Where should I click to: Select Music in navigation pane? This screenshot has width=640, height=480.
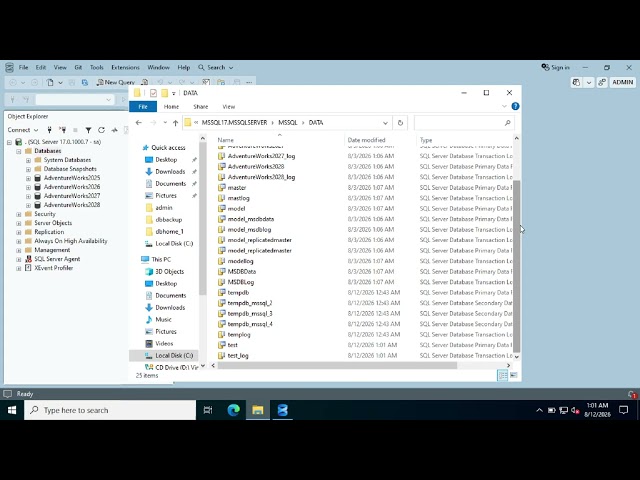point(163,320)
